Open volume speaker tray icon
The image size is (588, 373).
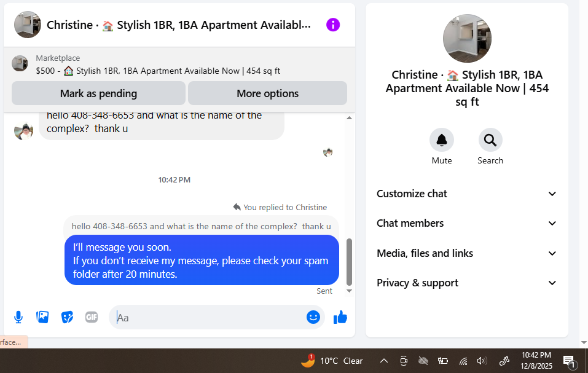click(x=482, y=361)
